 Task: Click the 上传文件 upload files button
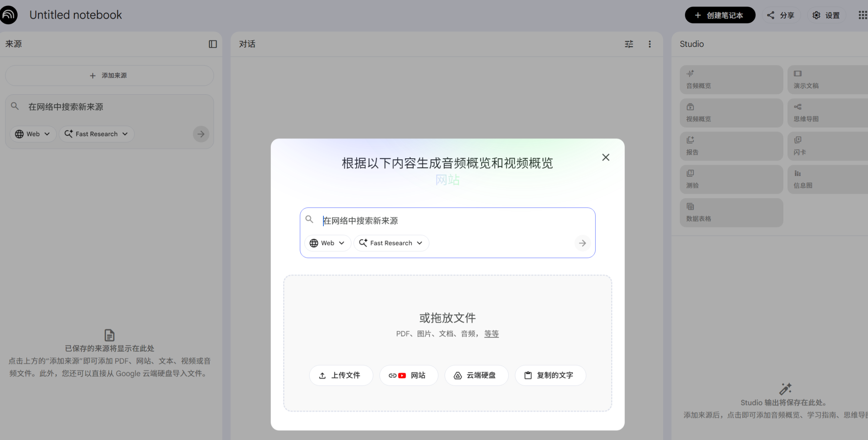(x=341, y=375)
